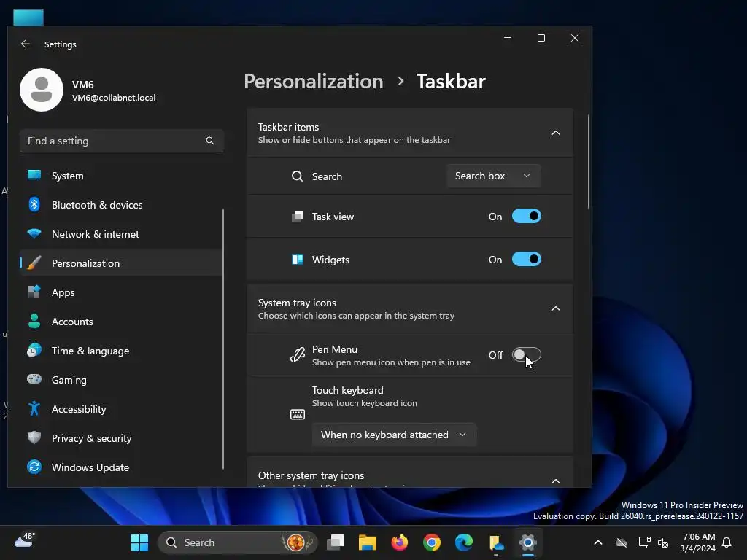Open the notification bell in system tray
747x560 pixels.
click(x=727, y=542)
